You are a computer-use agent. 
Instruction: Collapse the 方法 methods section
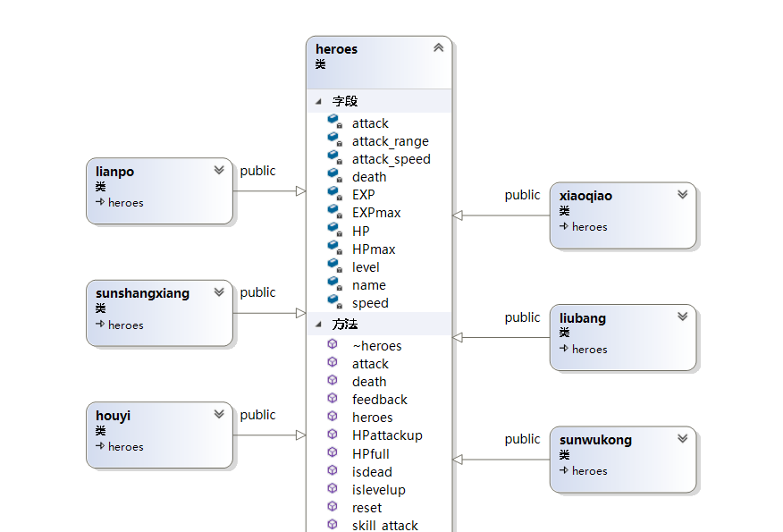[x=318, y=325]
